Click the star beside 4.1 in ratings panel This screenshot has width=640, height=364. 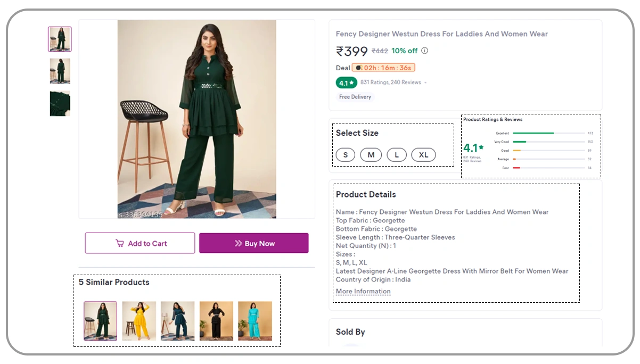[x=481, y=148]
